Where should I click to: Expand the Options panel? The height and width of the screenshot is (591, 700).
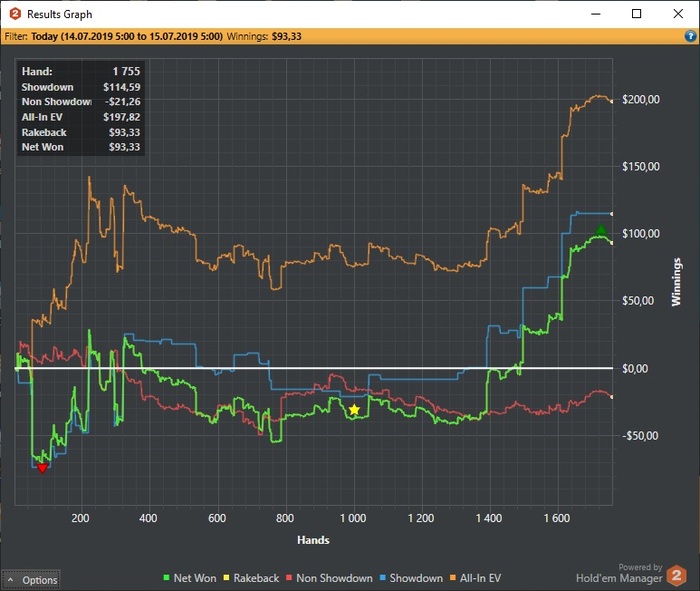click(31, 580)
